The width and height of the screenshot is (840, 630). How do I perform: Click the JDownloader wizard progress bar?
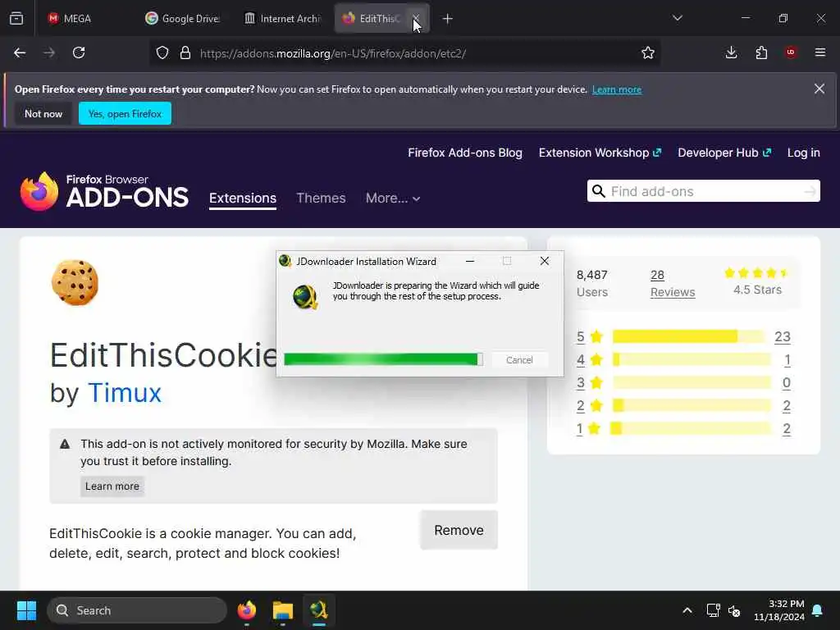click(384, 359)
